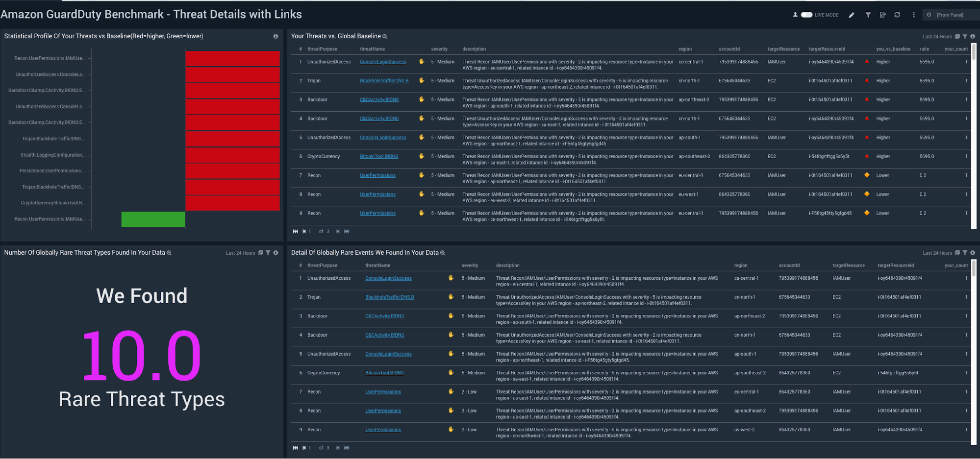Click the share dashboard icon
The height and width of the screenshot is (459, 980).
(x=883, y=15)
